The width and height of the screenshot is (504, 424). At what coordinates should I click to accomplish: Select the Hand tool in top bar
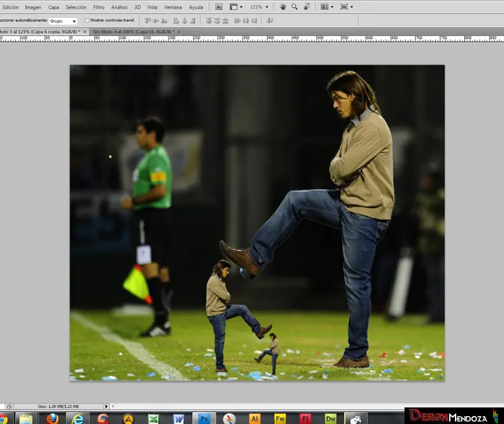(x=283, y=7)
